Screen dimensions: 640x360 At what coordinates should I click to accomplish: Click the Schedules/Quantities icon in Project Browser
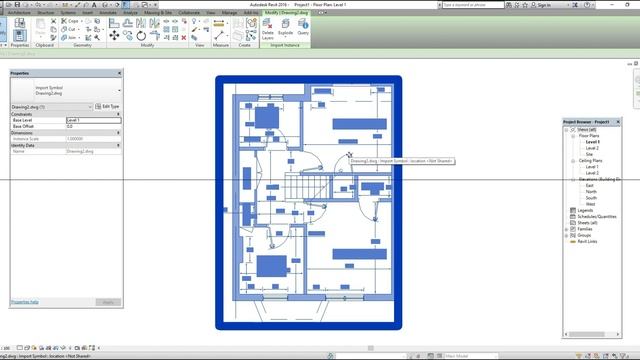573,216
